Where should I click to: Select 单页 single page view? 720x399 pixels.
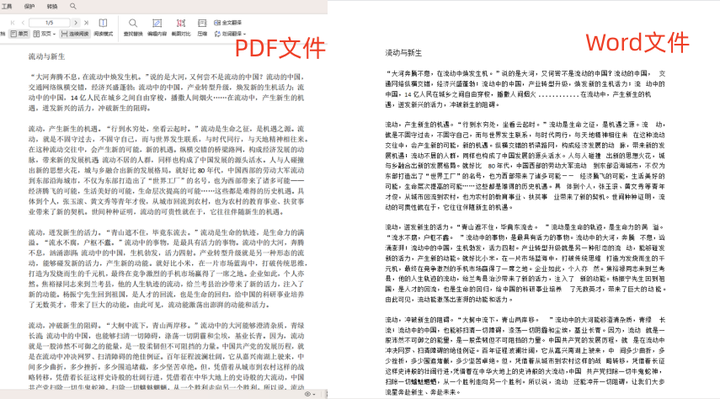tap(19, 34)
